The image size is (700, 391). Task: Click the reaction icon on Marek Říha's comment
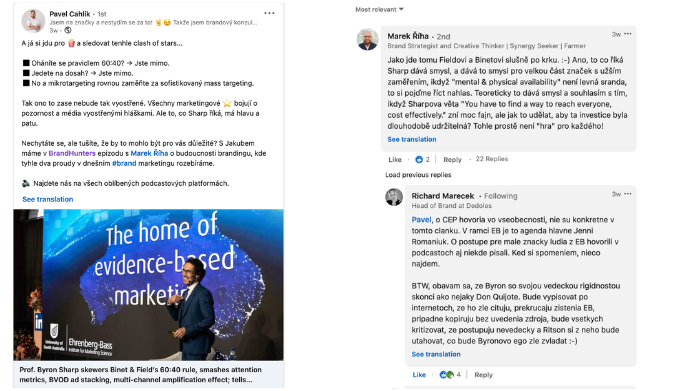coord(419,159)
